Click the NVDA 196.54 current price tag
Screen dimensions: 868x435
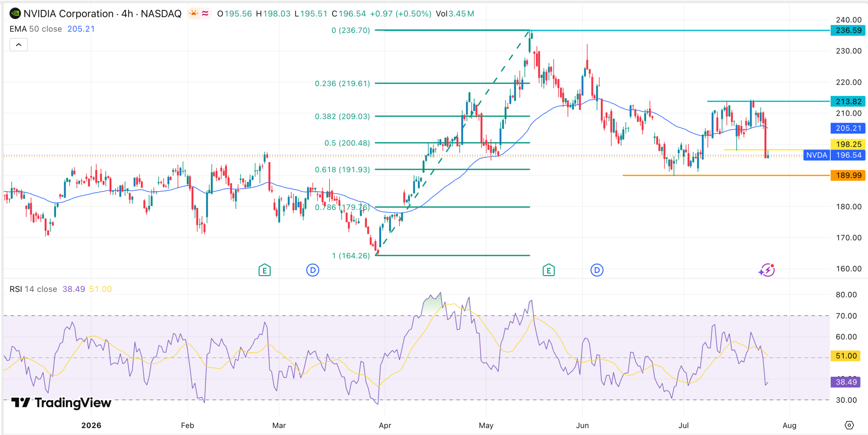pos(835,155)
